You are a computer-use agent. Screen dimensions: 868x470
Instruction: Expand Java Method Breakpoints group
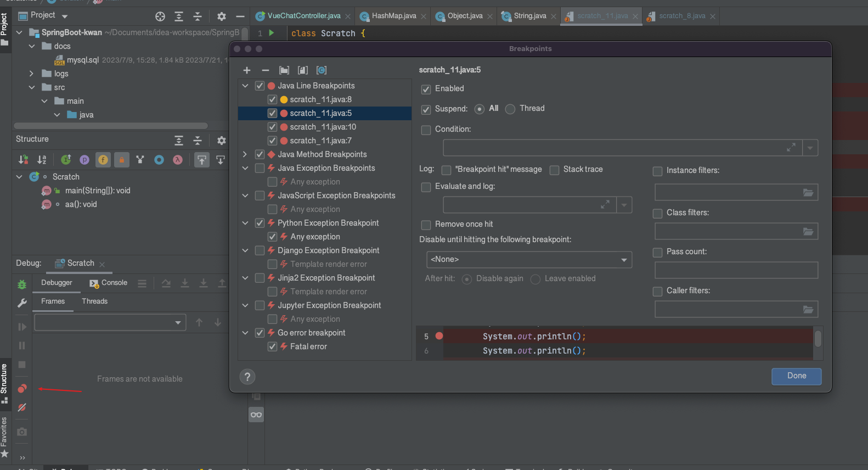tap(245, 154)
